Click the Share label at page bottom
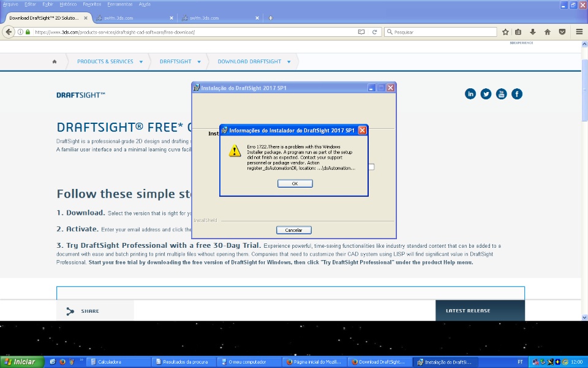Image resolution: width=588 pixels, height=368 pixels. point(90,311)
